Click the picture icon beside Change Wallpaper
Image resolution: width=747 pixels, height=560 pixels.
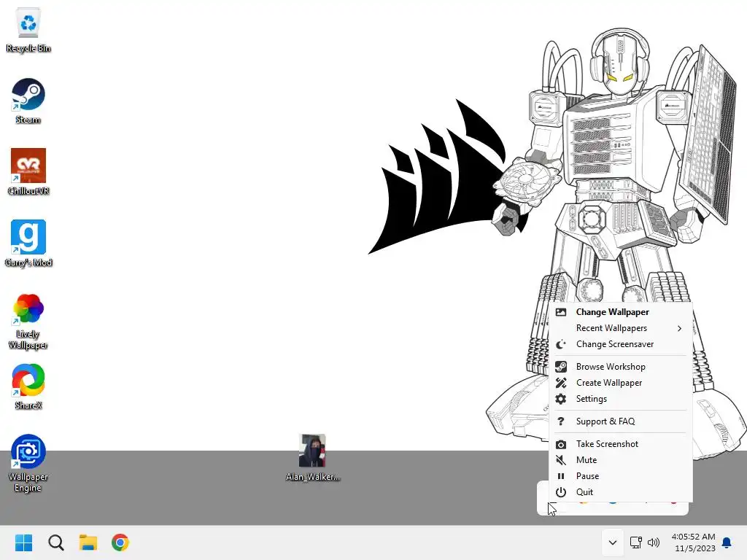561,312
